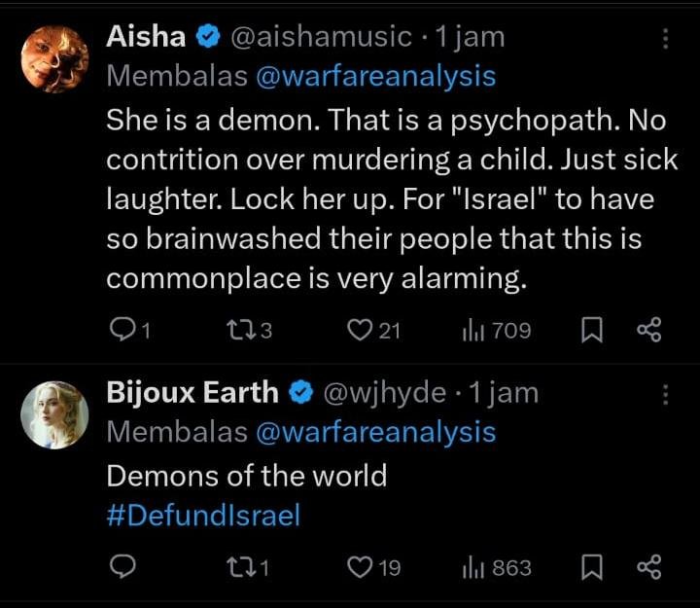Share Aisha's tweet
This screenshot has height=608, width=700.
coord(648,331)
